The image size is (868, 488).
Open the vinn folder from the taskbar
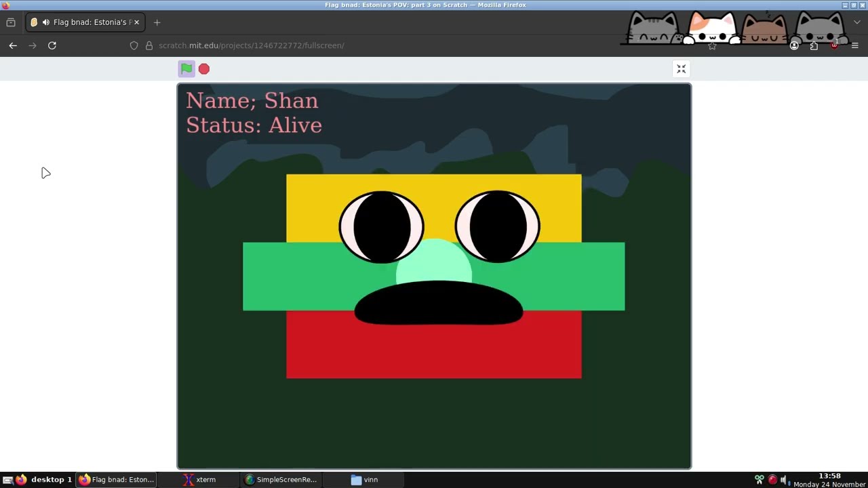tap(364, 479)
